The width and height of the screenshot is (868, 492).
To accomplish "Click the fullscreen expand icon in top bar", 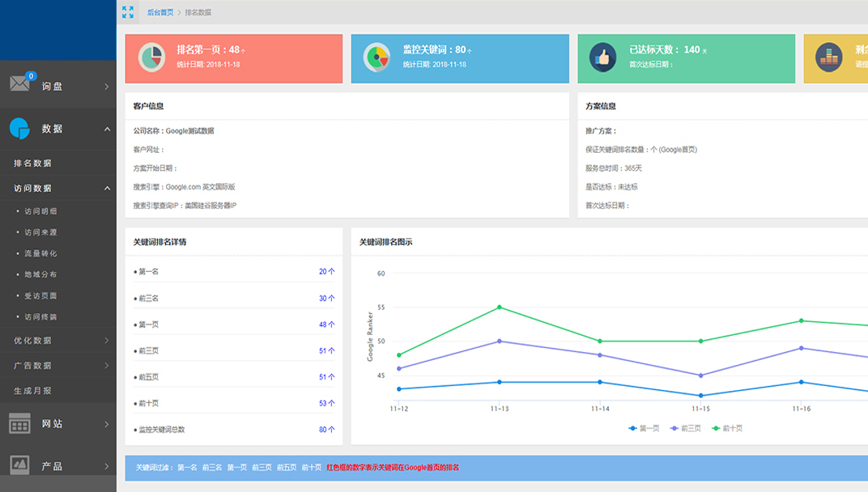I will coord(128,12).
